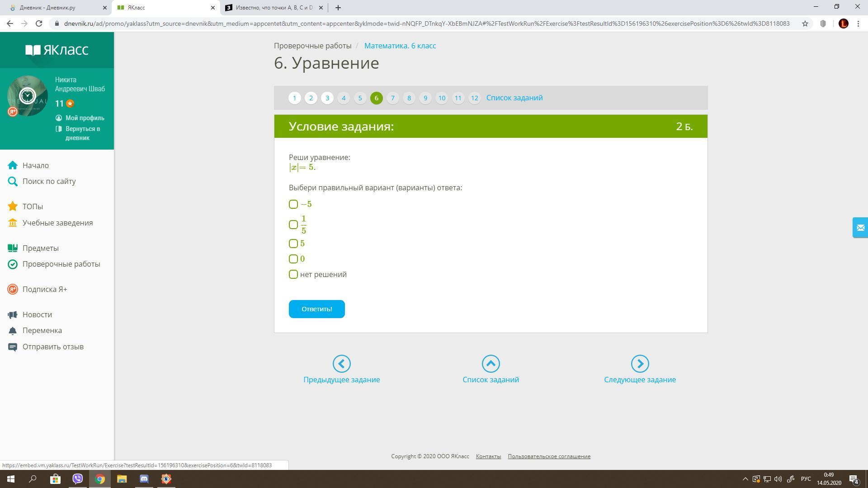Click the Начало home icon in sidebar

(13, 165)
